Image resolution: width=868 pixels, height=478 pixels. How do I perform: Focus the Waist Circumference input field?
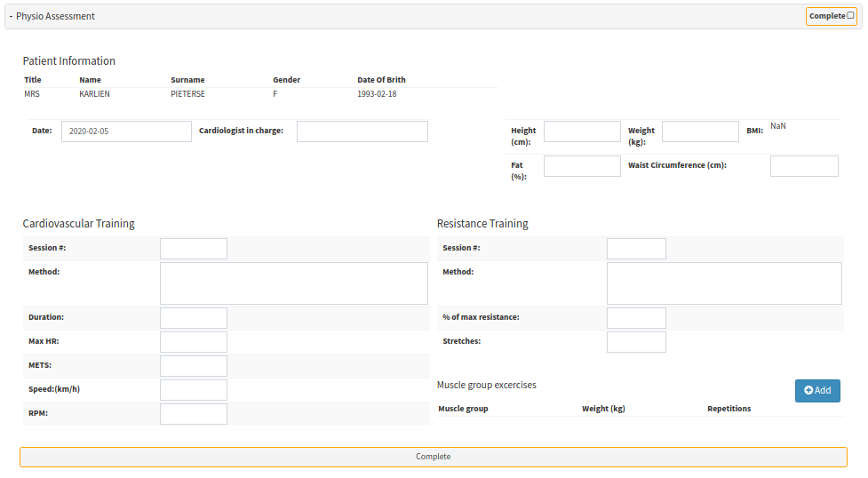point(803,166)
